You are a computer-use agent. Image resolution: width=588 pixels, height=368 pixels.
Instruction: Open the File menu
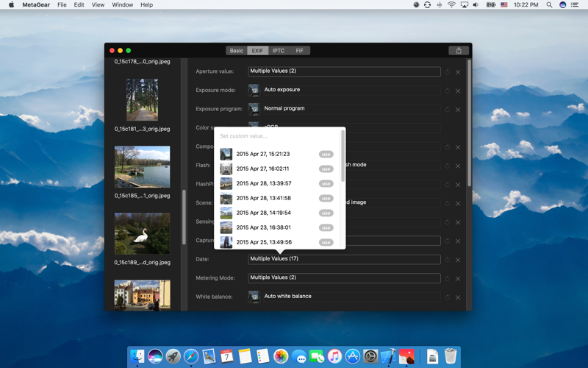point(62,5)
